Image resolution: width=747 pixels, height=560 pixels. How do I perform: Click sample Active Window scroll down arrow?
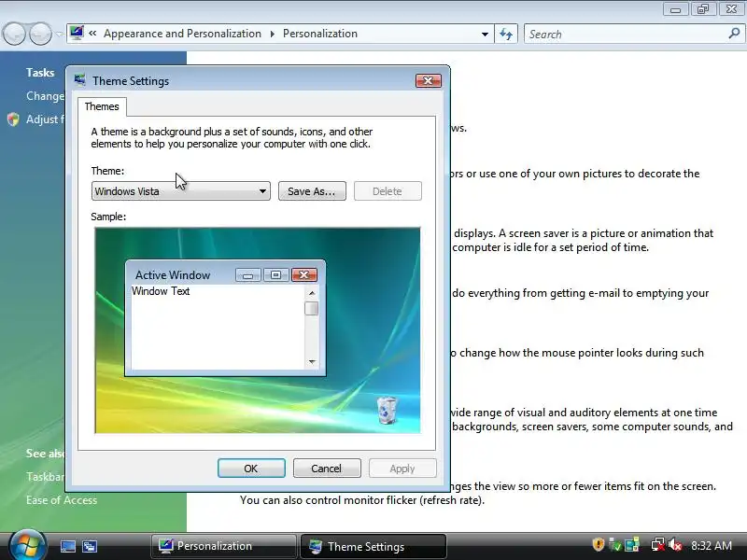[x=312, y=362]
